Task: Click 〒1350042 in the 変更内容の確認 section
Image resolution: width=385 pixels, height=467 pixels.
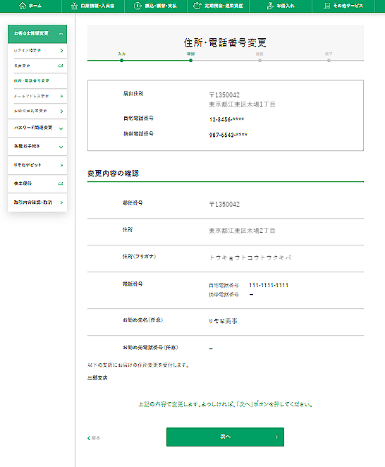Action: 224,204
